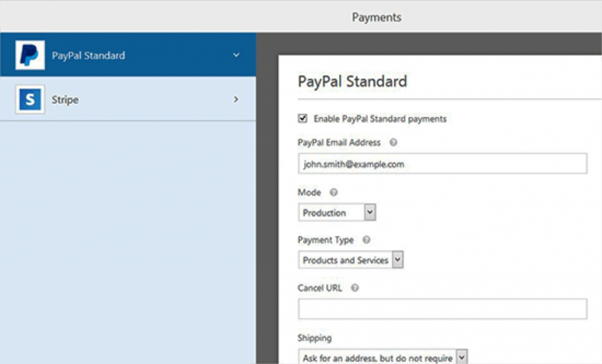Click the Cancel URL input field
This screenshot has height=364, width=602.
(442, 309)
